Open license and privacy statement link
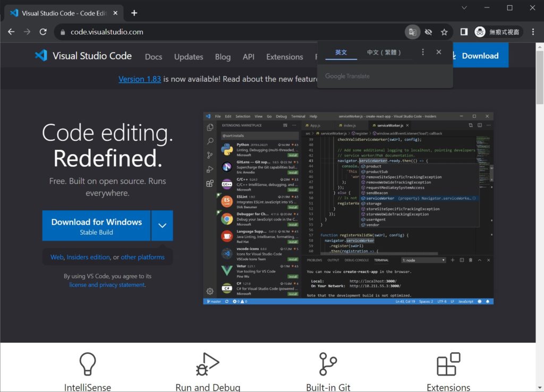This screenshot has height=392, width=544. coord(107,285)
